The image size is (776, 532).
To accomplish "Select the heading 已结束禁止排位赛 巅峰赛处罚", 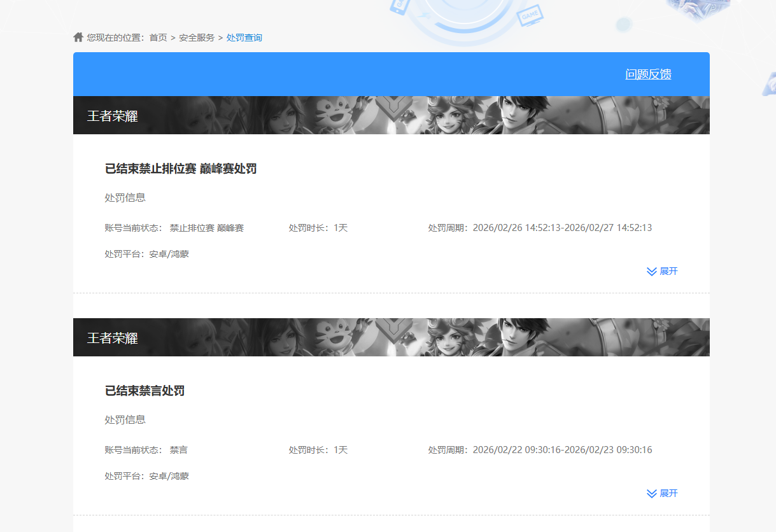I will (181, 169).
